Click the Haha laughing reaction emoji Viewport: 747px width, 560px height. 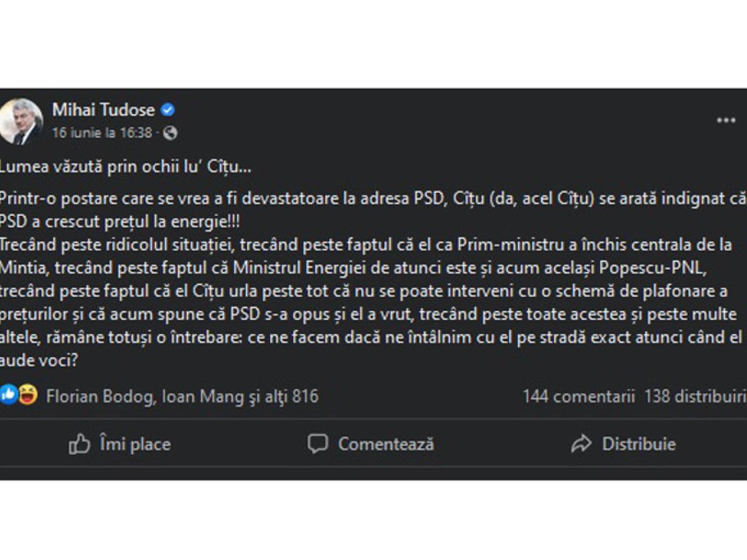pyautogui.click(x=27, y=395)
